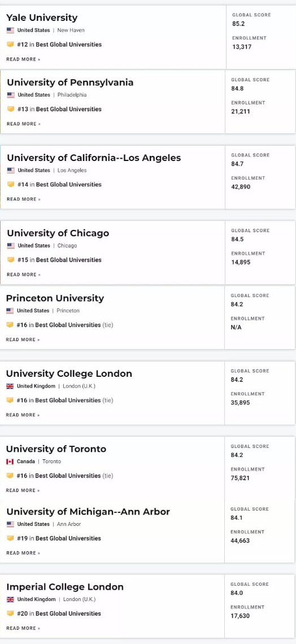Click Read More under Imperial College London

pyautogui.click(x=23, y=628)
